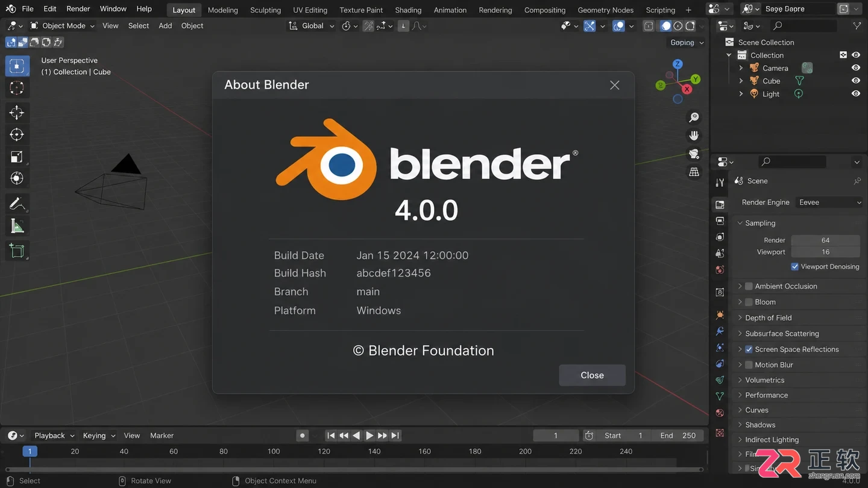Open the Object Mode dropdown

62,26
